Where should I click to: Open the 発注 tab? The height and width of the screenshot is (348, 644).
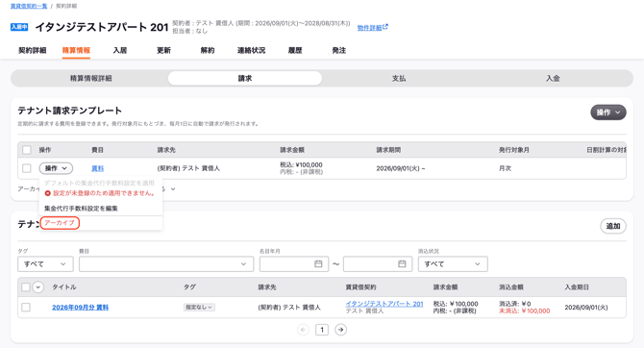[x=339, y=50]
